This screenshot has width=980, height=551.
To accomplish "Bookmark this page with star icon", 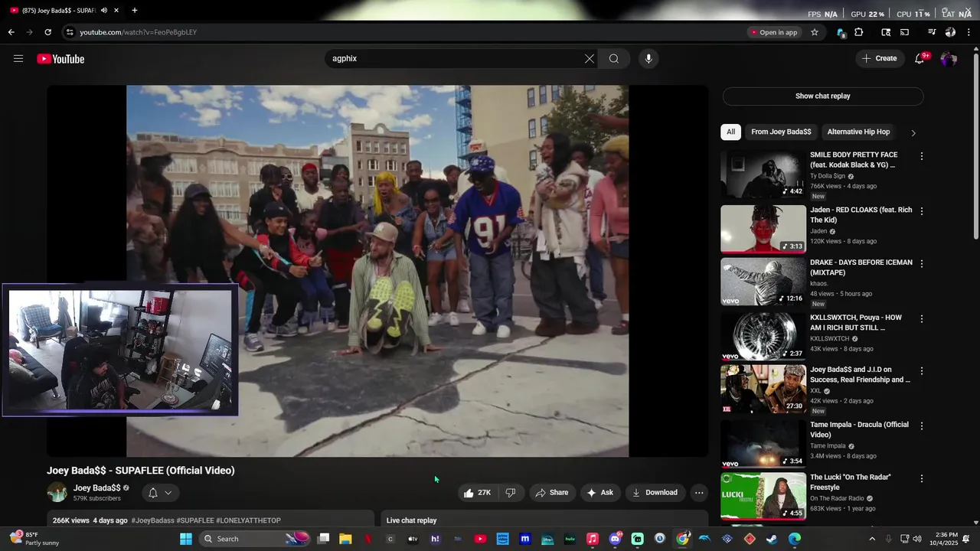I will 815,32.
